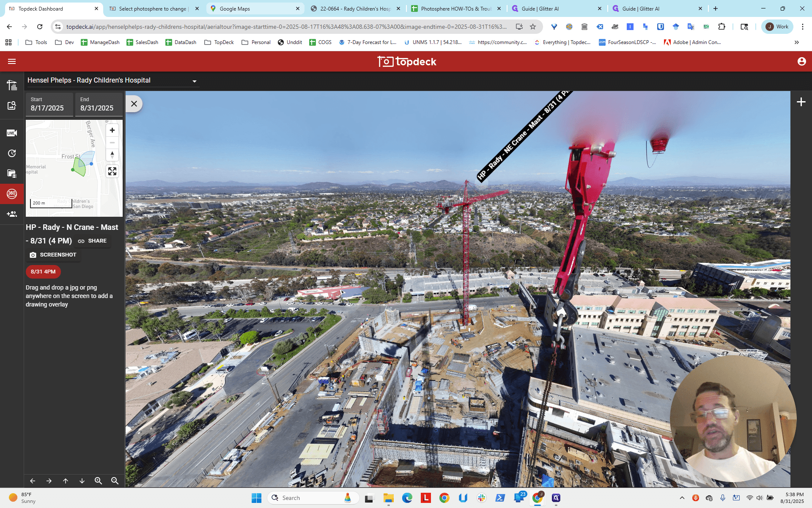Click the SHARE button
Image resolution: width=812 pixels, height=508 pixels.
point(93,241)
